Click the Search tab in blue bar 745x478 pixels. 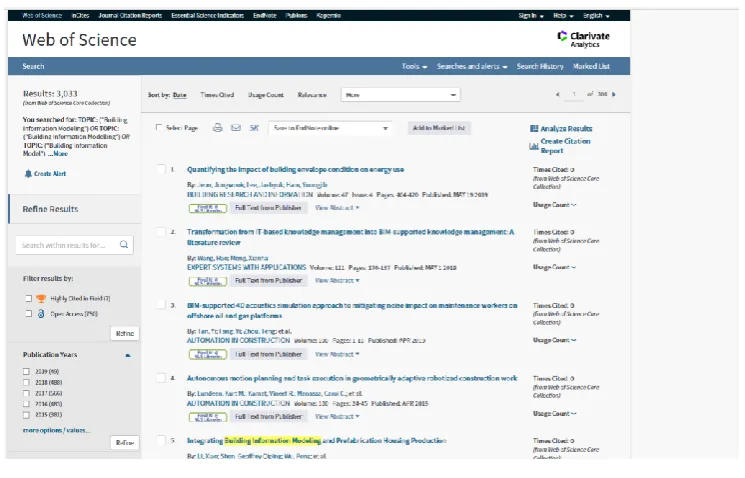(33, 67)
